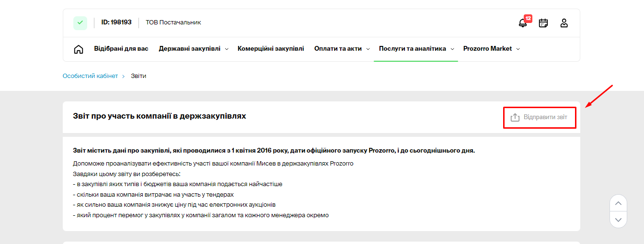Follow the Особистий кабінет breadcrumb link

[x=90, y=76]
